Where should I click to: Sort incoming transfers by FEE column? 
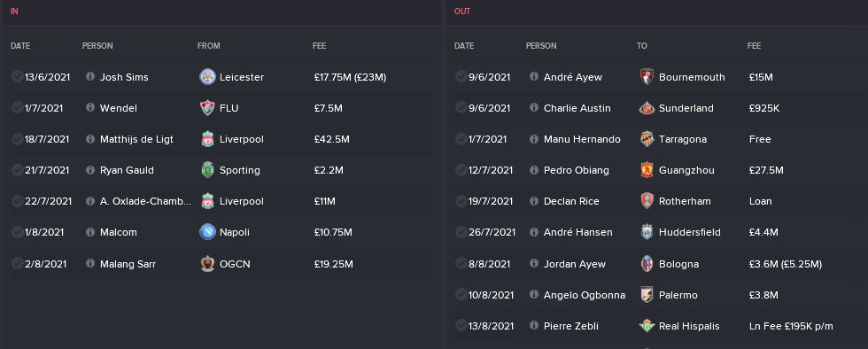[x=320, y=46]
